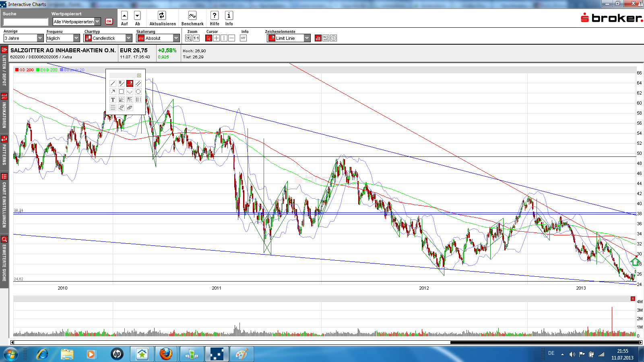The height and width of the screenshot is (362, 644).
Task: Select the trend line drawing tool
Action: coord(113,83)
